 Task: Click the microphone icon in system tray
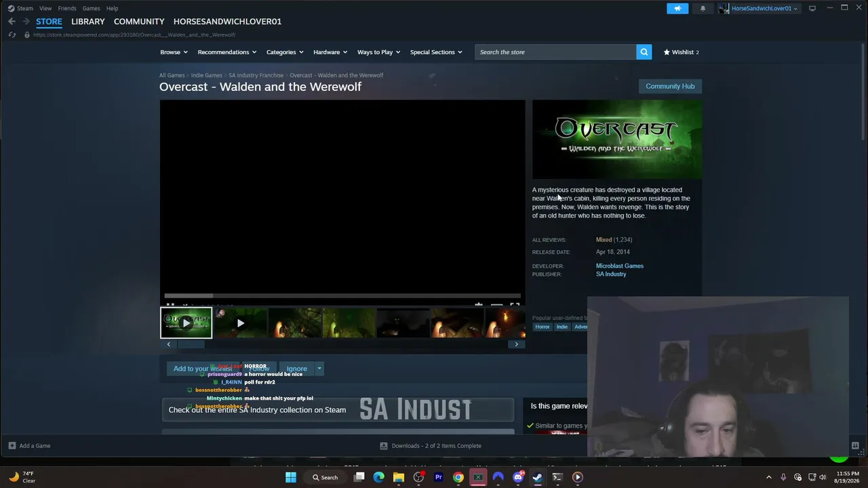tap(783, 477)
